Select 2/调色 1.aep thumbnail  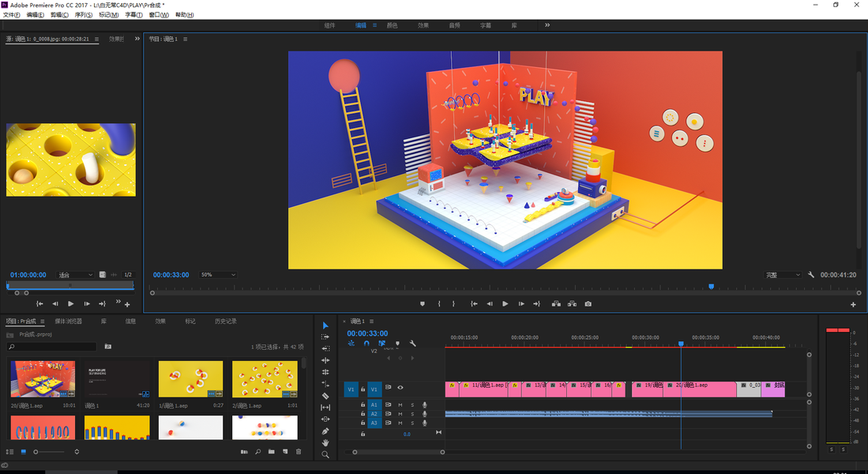265,379
